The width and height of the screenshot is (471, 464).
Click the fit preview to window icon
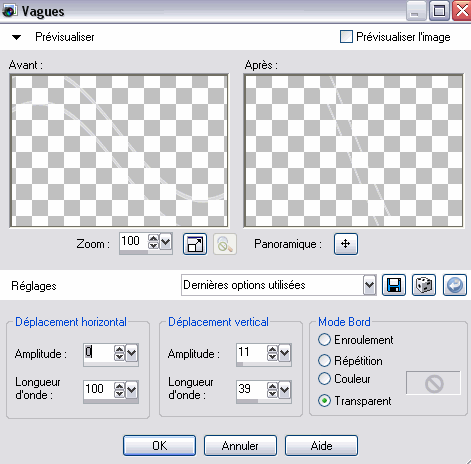point(195,244)
